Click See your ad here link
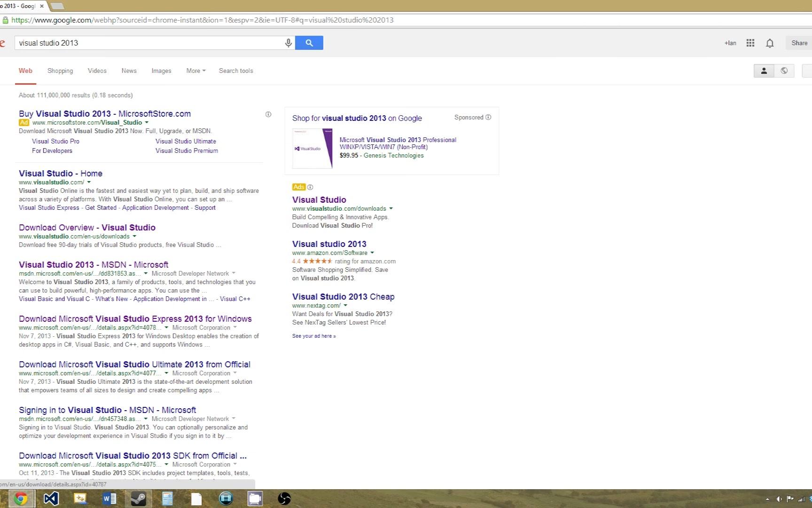 (314, 336)
